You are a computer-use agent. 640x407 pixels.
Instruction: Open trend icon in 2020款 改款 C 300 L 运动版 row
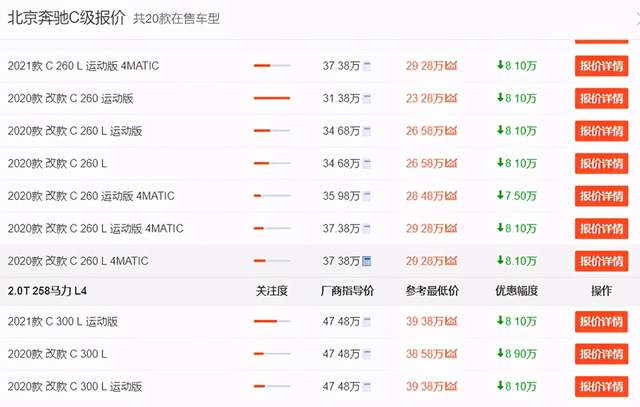coord(451,387)
